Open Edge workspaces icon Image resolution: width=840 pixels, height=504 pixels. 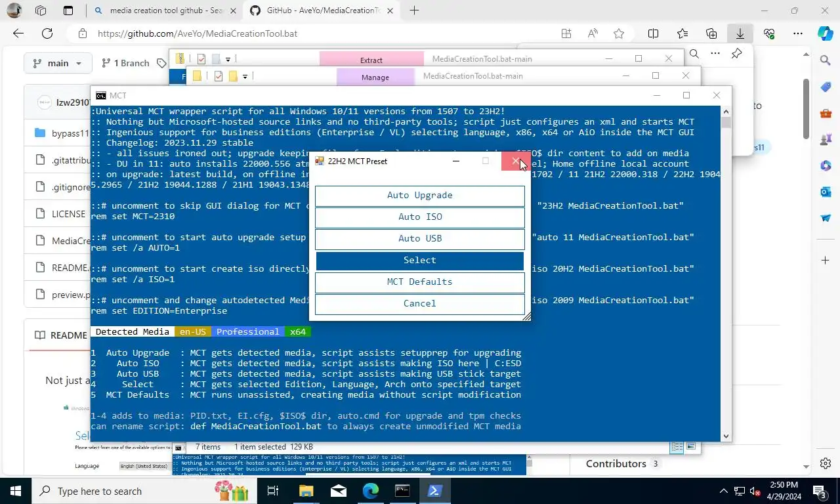click(41, 10)
